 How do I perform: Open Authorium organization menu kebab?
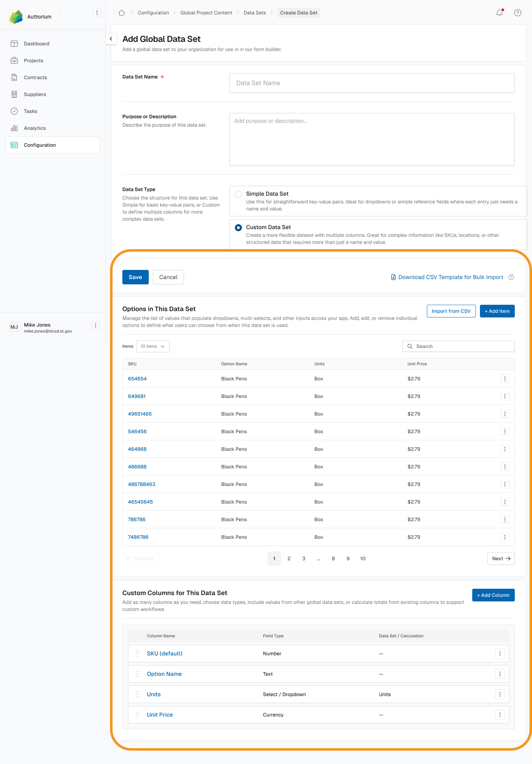[x=97, y=13]
